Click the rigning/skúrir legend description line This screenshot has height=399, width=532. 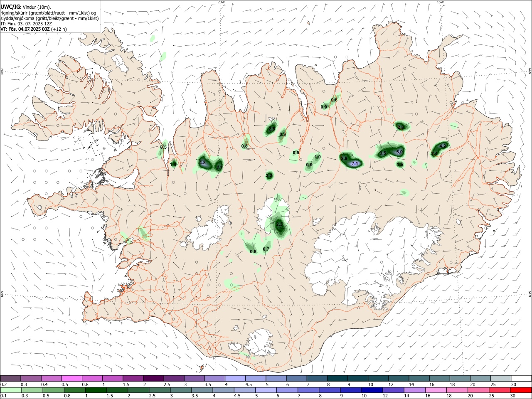48,13
